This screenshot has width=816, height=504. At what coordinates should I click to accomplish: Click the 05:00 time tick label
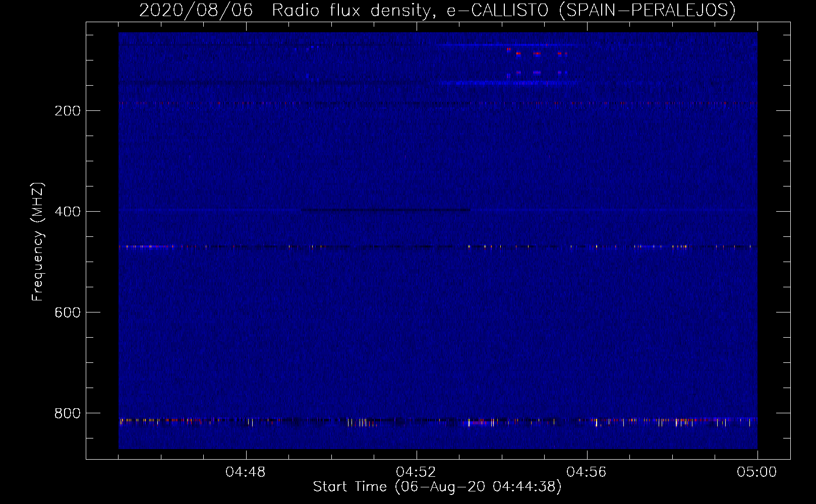pos(757,472)
